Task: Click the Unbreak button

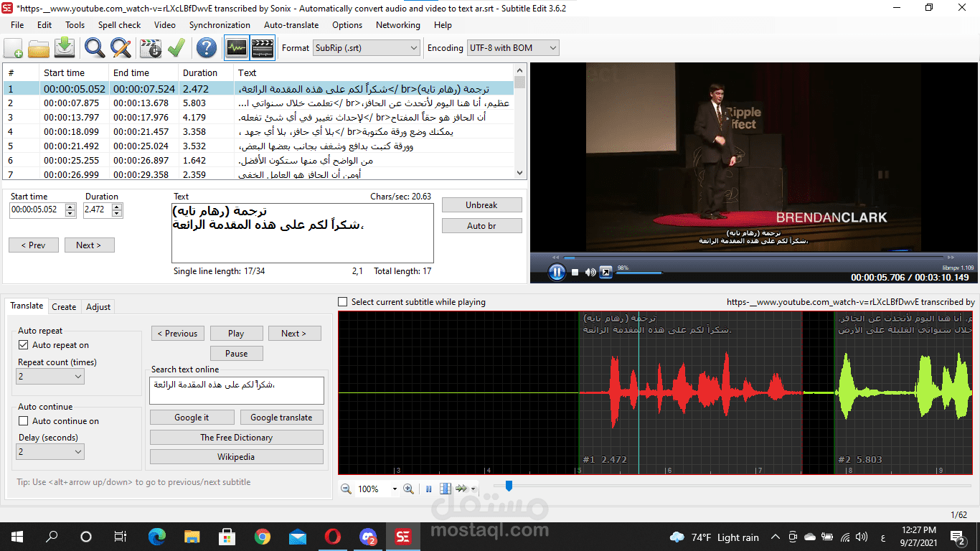Action: [481, 205]
